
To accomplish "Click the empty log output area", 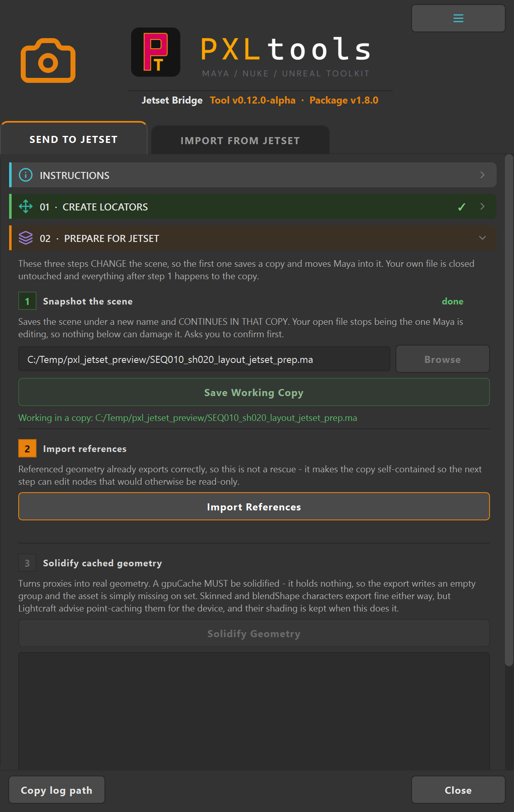I will (254, 711).
